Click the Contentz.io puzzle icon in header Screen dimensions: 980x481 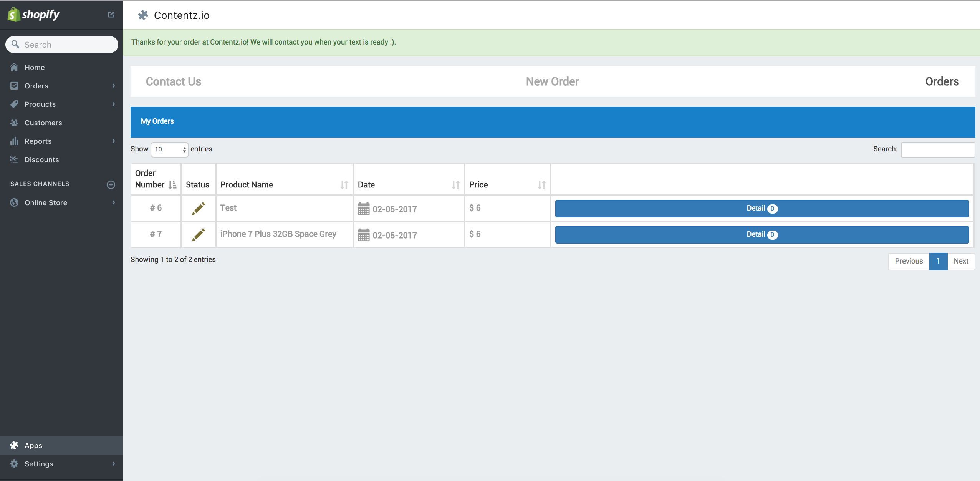143,15
